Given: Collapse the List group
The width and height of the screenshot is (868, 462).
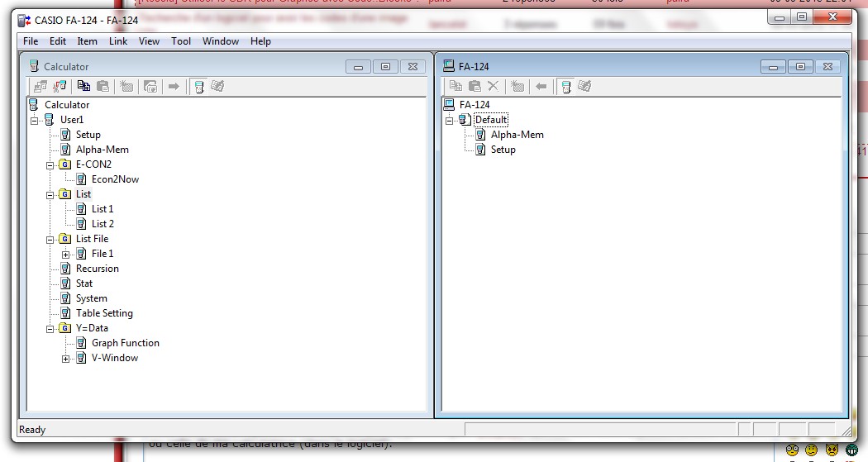Looking at the screenshot, I should tap(50, 195).
